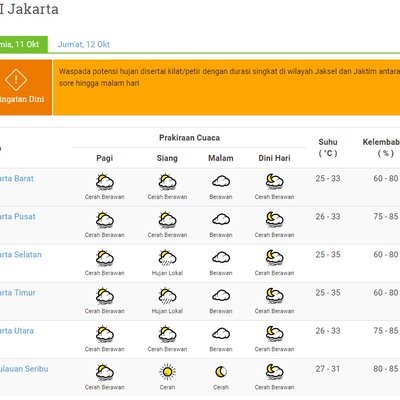Click the Waspada potensi hujan warning message

229,77
